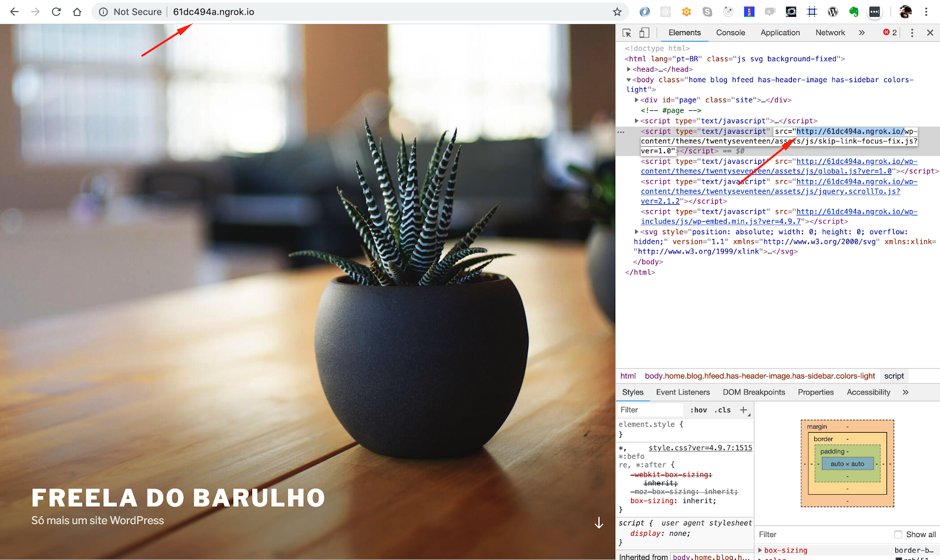Close the DevTools panel
940x560 pixels.
click(x=930, y=33)
